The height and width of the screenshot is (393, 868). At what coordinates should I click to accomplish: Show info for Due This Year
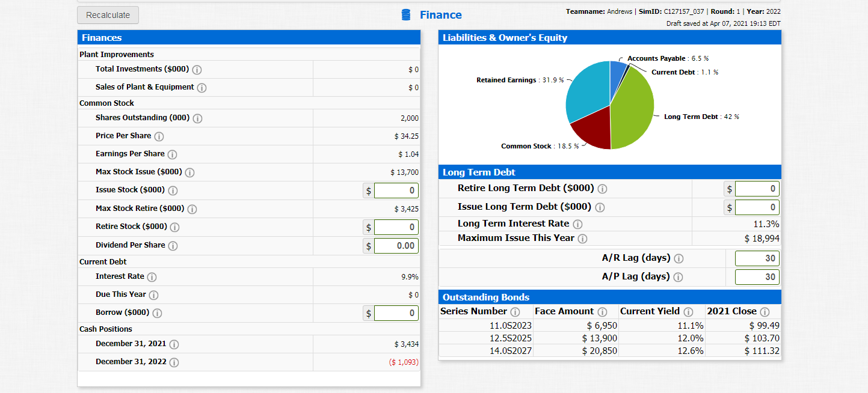(154, 295)
